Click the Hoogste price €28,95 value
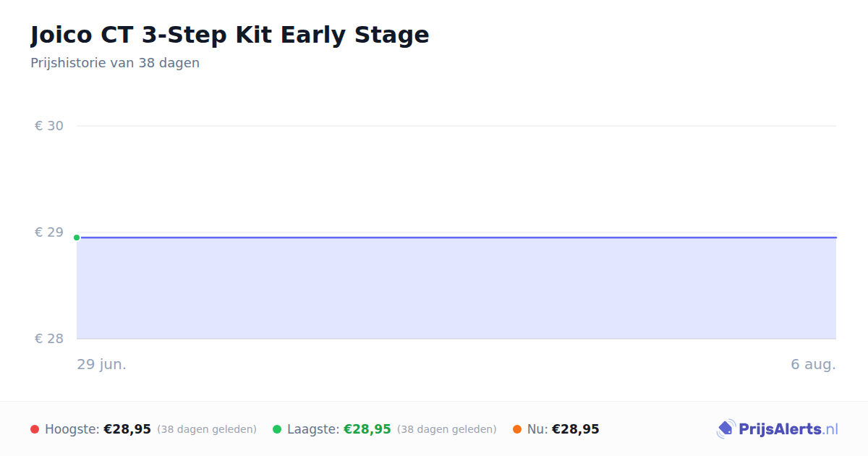Viewport: 868px width, 456px height. coord(127,429)
